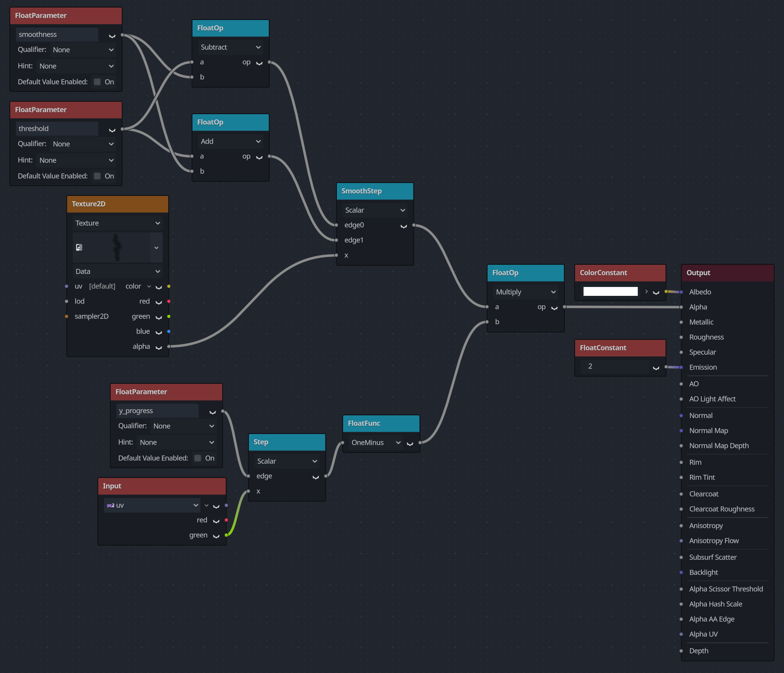This screenshot has height=673, width=784.
Task: Toggle preview eye on Input green row
Action: coord(216,536)
